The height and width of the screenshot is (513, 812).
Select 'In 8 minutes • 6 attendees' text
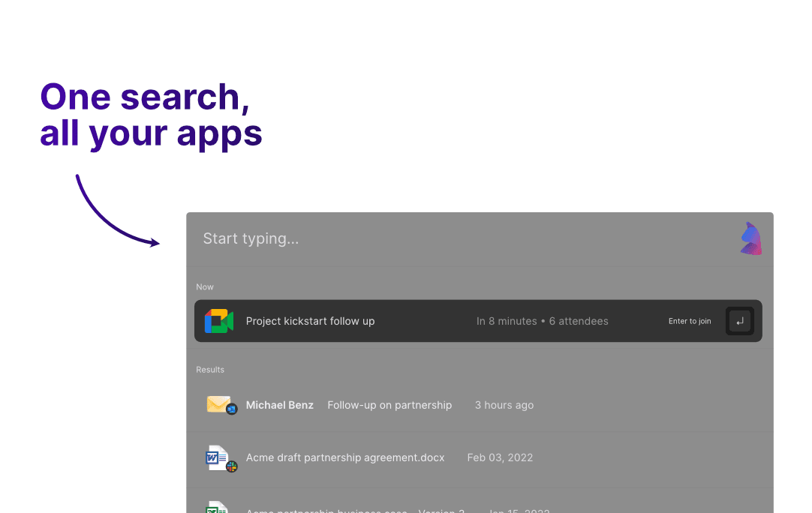[542, 321]
